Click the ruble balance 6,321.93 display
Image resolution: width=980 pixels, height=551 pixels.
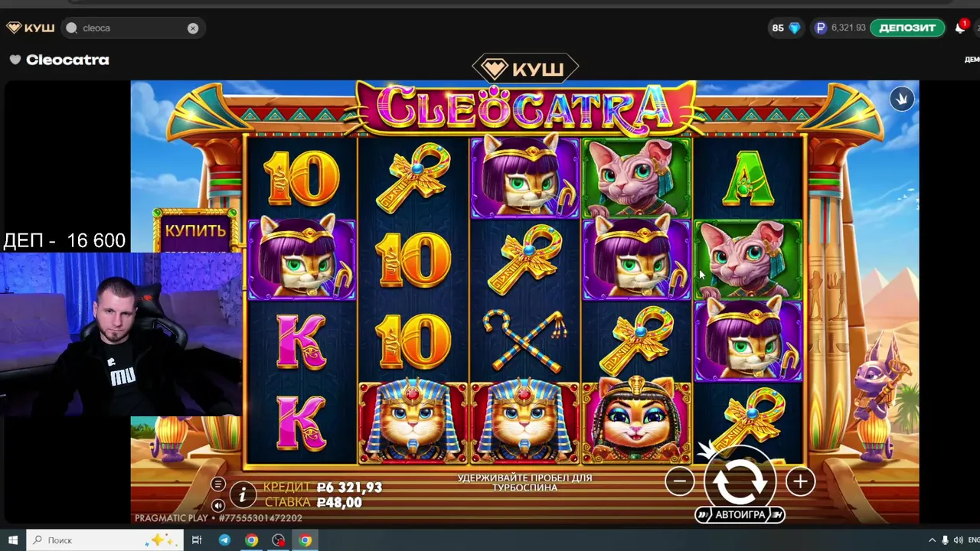pos(840,28)
